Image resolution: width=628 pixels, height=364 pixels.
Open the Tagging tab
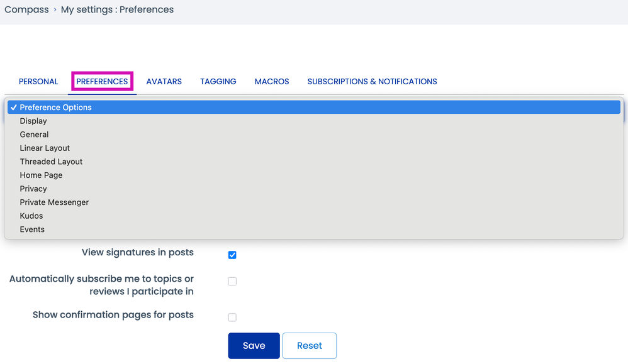pyautogui.click(x=218, y=82)
